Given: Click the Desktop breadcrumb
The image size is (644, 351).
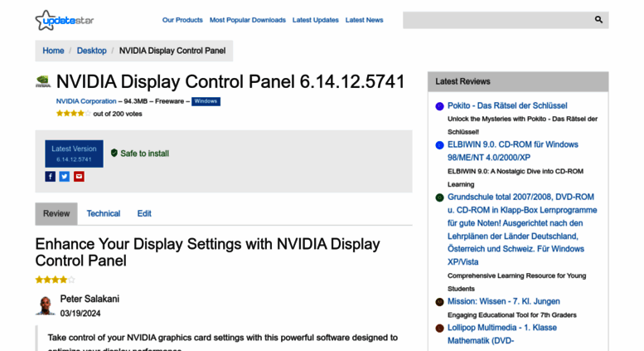Looking at the screenshot, I should (x=92, y=51).
